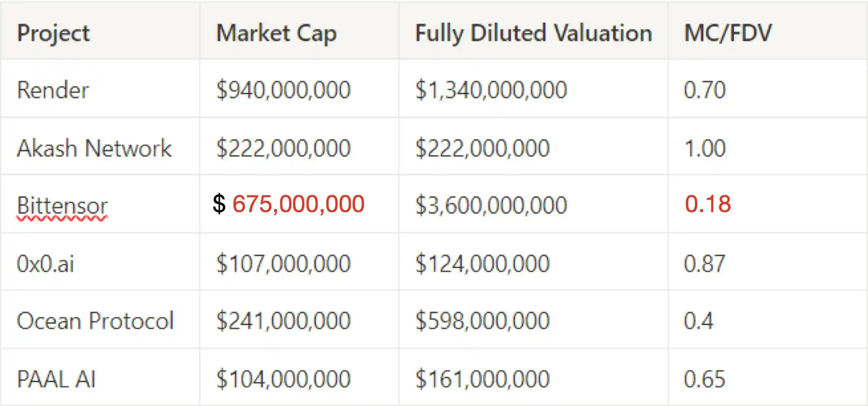
Task: Select the PAAL AI project cell
Action: pos(56,379)
